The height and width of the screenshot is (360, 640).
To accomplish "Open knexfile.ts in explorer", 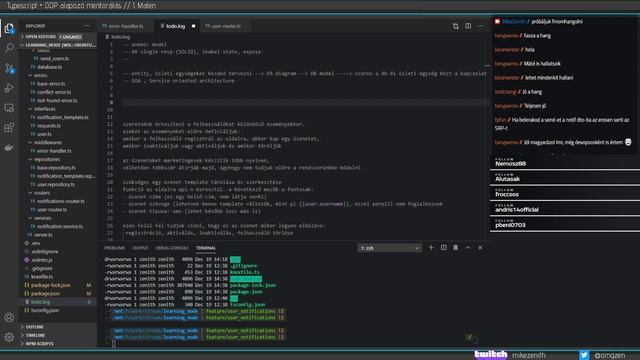I will pos(42,277).
